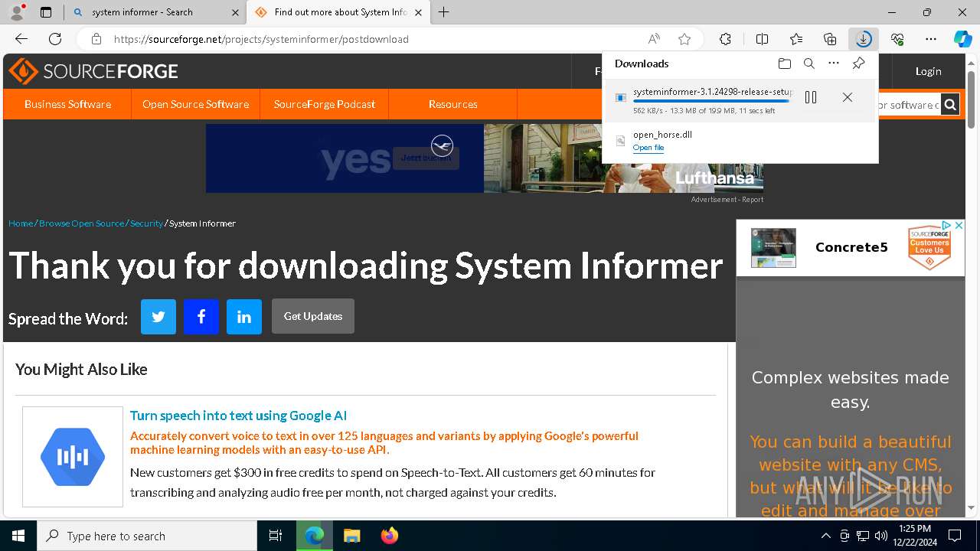This screenshot has width=980, height=551.
Task: Open the Concrete5 ad card
Action: pos(851,248)
